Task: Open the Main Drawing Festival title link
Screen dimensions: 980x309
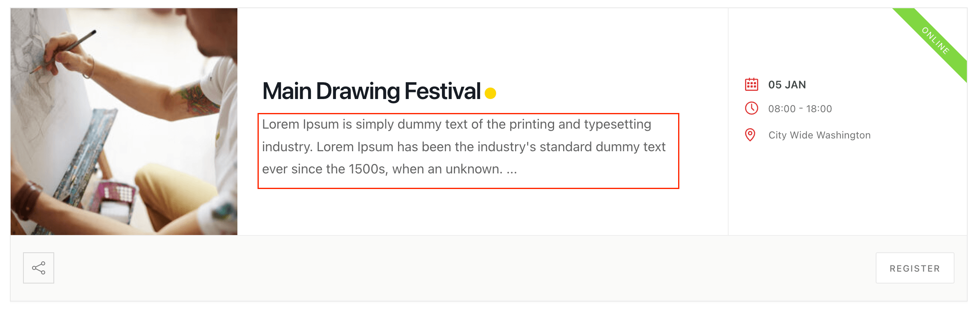Action: (371, 91)
